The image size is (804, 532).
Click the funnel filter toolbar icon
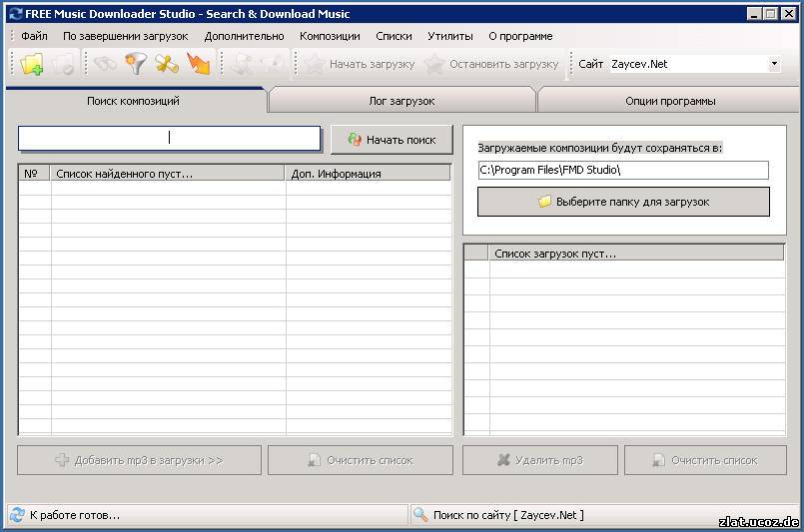(x=136, y=64)
